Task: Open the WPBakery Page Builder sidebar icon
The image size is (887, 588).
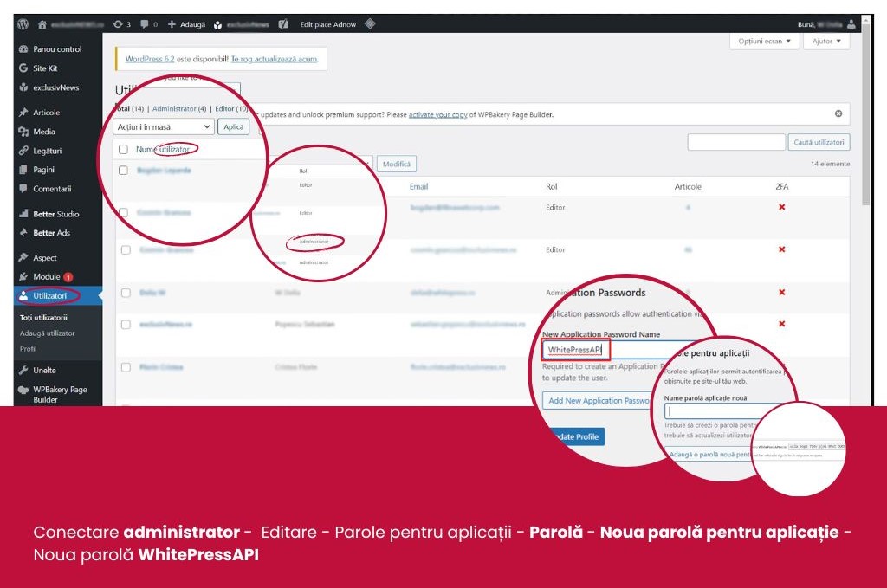Action: point(23,390)
